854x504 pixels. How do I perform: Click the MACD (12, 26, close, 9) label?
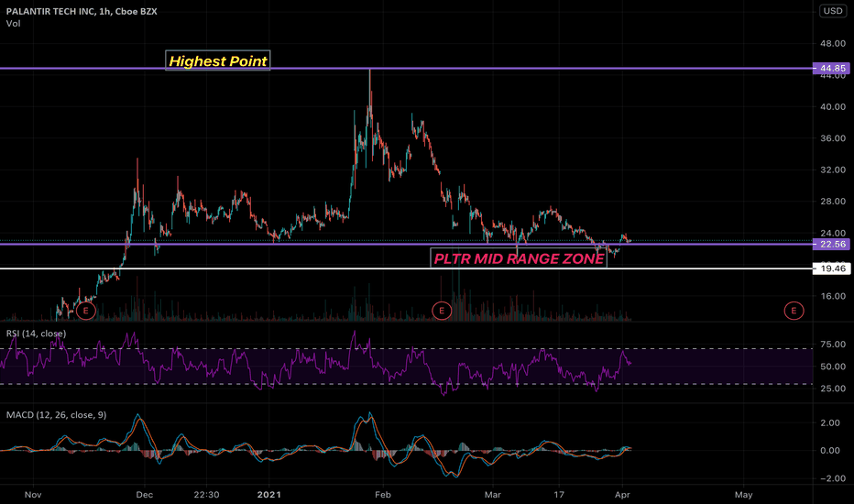56,415
